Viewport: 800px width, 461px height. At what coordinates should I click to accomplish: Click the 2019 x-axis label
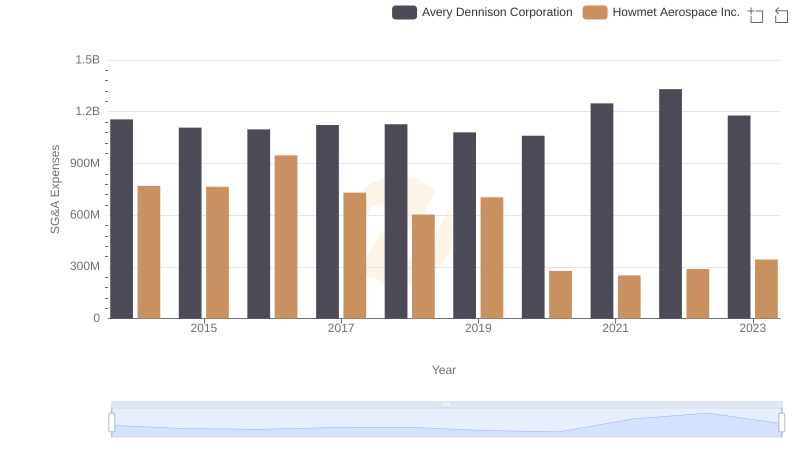coord(478,328)
